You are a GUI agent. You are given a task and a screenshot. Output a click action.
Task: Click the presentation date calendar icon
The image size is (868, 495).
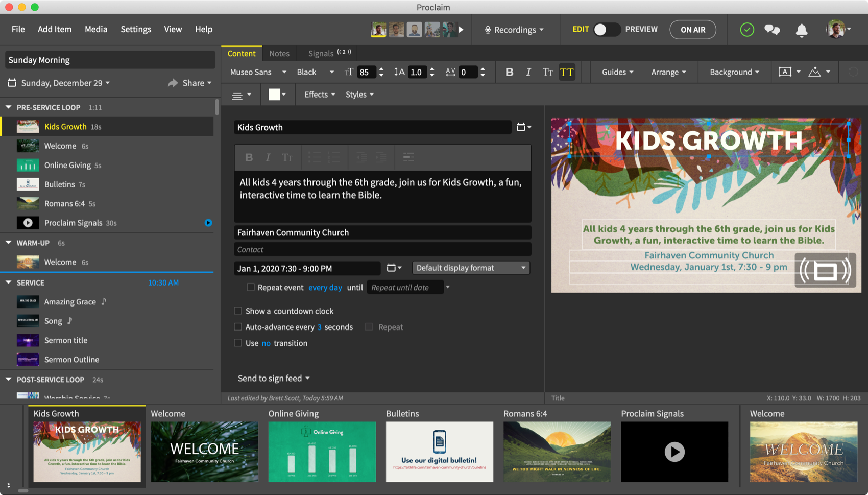tap(12, 83)
